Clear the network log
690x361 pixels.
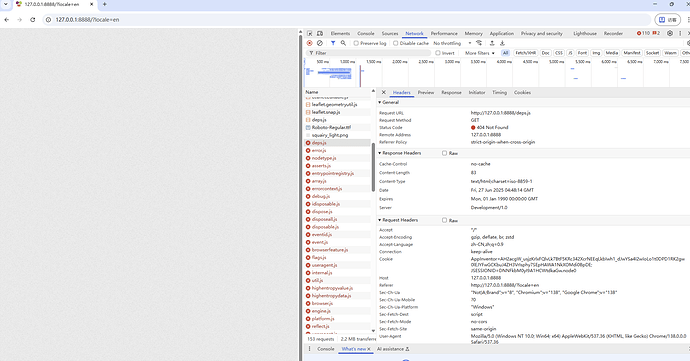tap(320, 43)
